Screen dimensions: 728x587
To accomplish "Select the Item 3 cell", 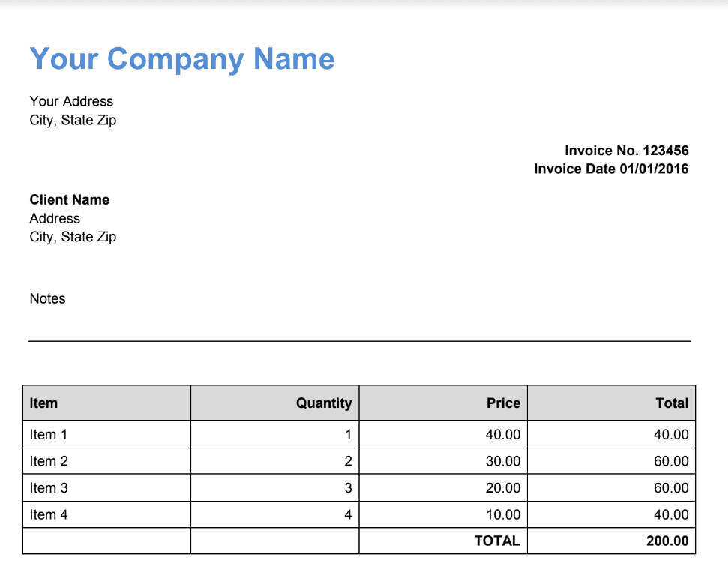I will click(x=49, y=488).
